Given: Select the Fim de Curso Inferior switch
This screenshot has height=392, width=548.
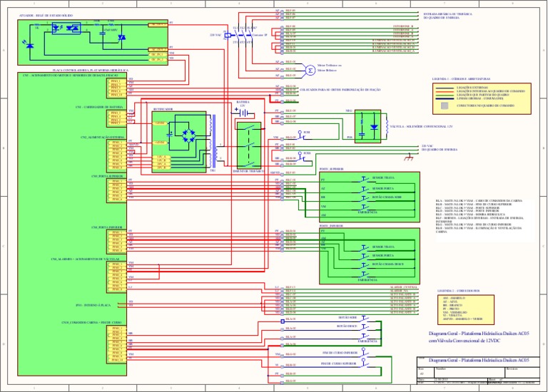Looking at the screenshot, I should pyautogui.click(x=365, y=354).
